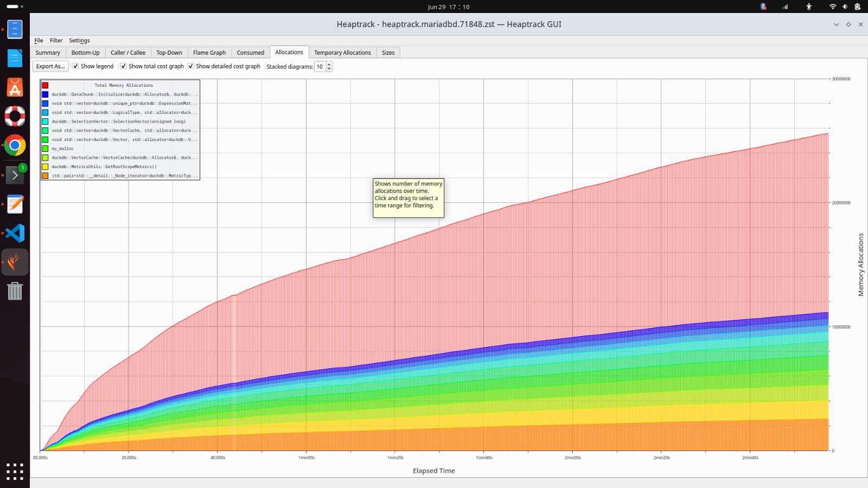Screen dimensions: 868x488
Task: Open the Help lifebuoy icon
Action: click(x=15, y=116)
